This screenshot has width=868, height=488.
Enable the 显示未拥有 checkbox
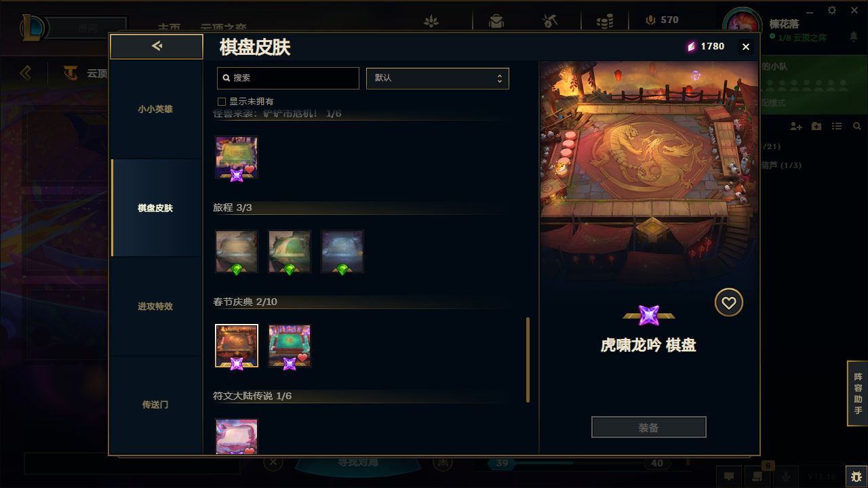point(221,101)
